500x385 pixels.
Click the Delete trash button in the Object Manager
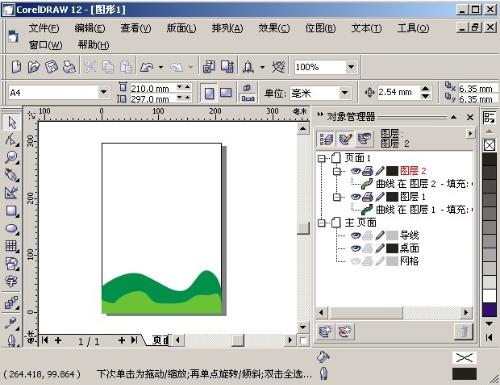click(463, 331)
